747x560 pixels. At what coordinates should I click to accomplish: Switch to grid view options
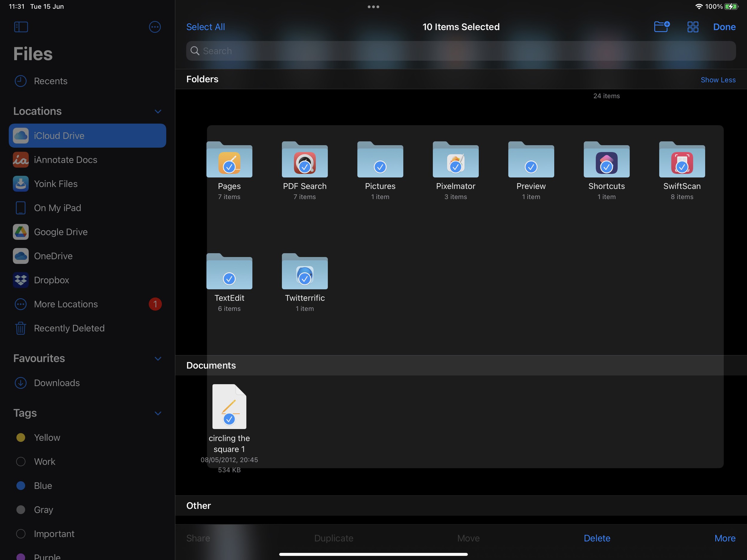[692, 27]
